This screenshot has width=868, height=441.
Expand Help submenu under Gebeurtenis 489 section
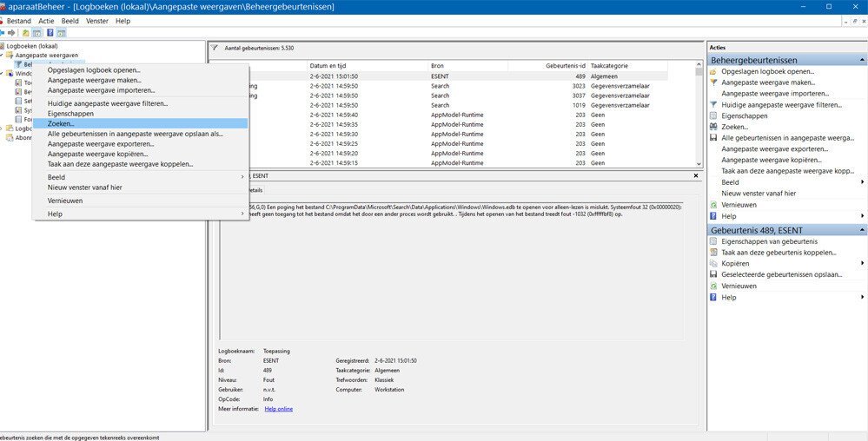point(863,298)
